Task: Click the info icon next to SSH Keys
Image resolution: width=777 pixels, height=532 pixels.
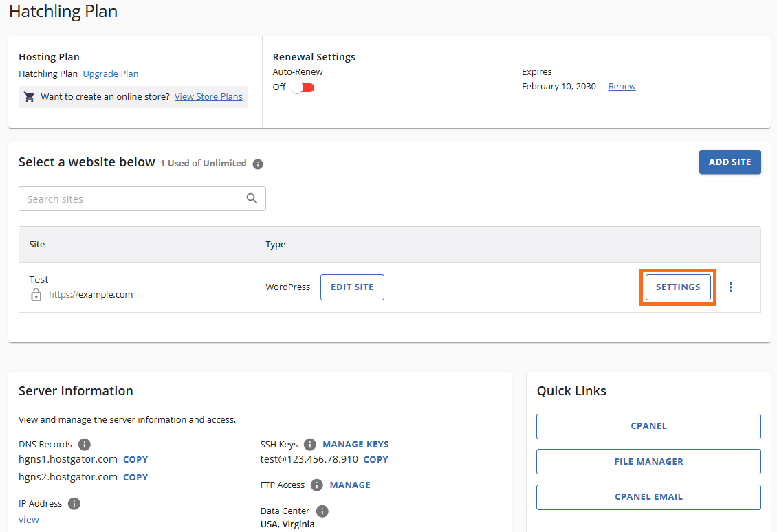Action: (x=309, y=444)
